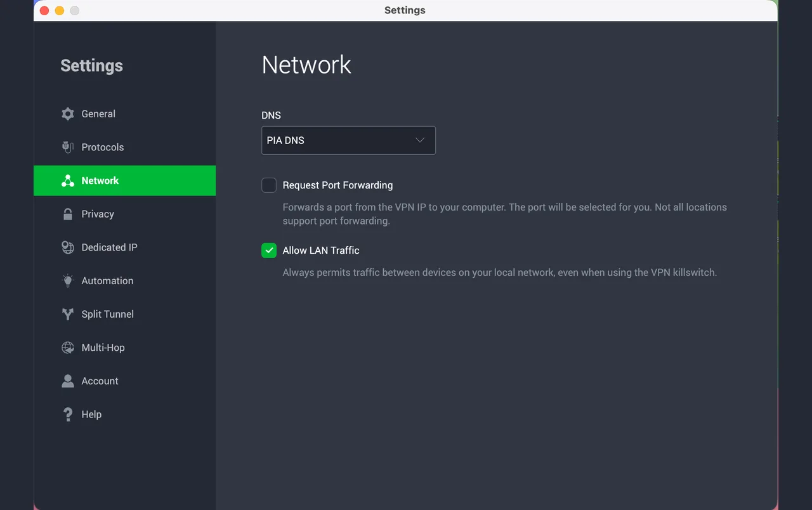Click the Help question mark icon
This screenshot has width=812, height=510.
click(x=68, y=414)
